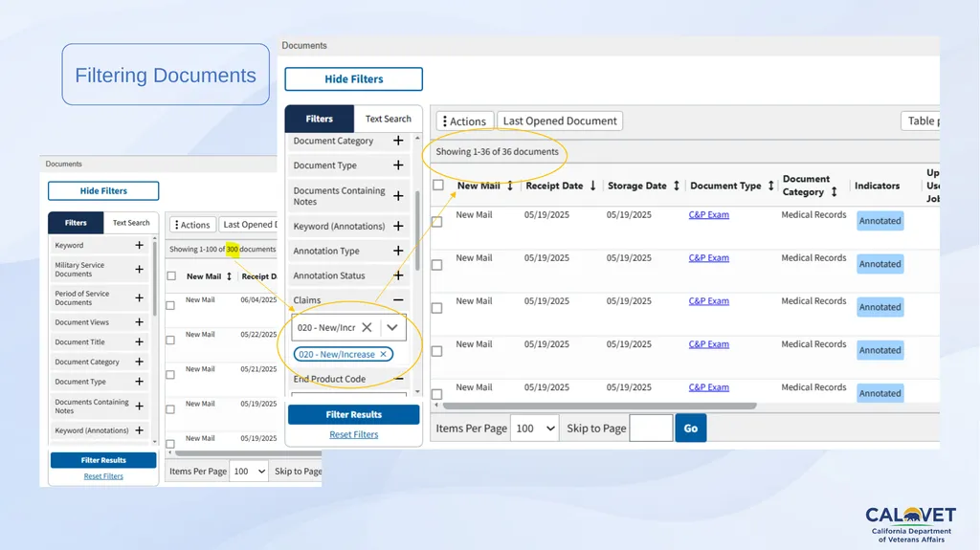Collapse the End Product Code section
Screen dimensions: 980x550
[x=399, y=379]
